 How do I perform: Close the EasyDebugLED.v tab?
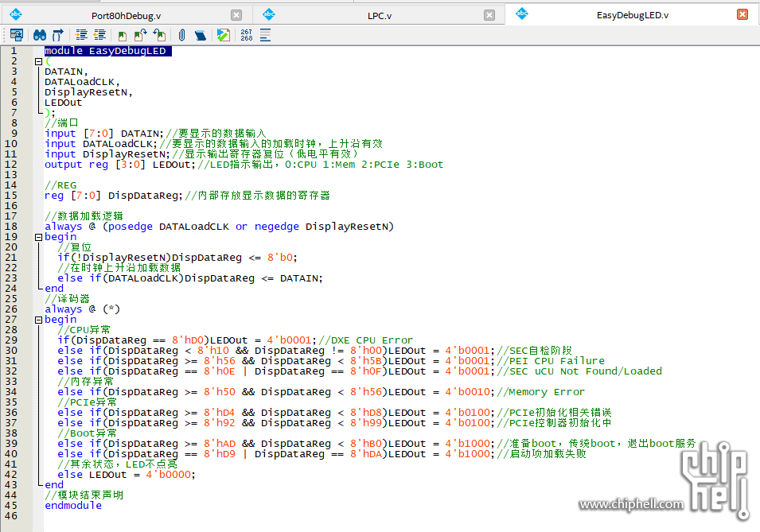742,14
